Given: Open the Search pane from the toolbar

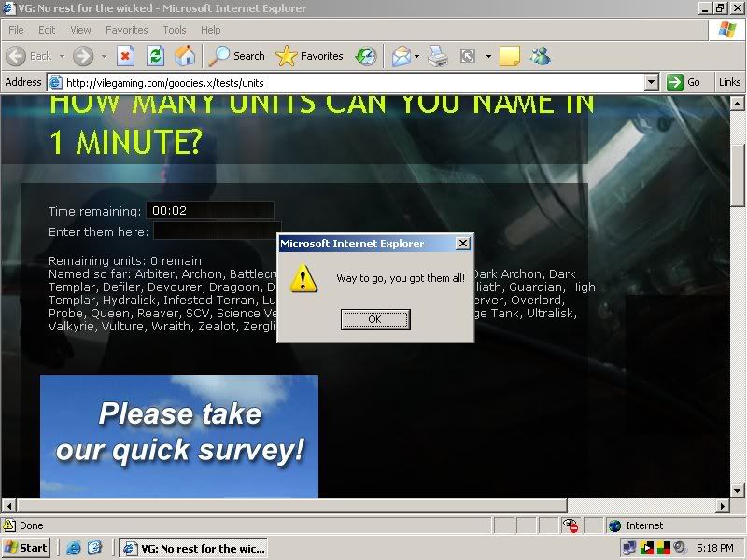Looking at the screenshot, I should [237, 56].
